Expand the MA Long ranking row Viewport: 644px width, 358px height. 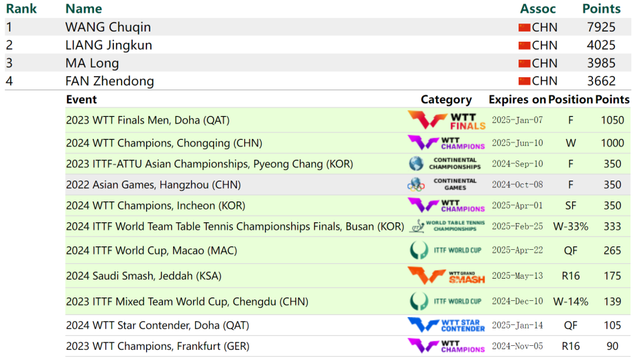92,63
